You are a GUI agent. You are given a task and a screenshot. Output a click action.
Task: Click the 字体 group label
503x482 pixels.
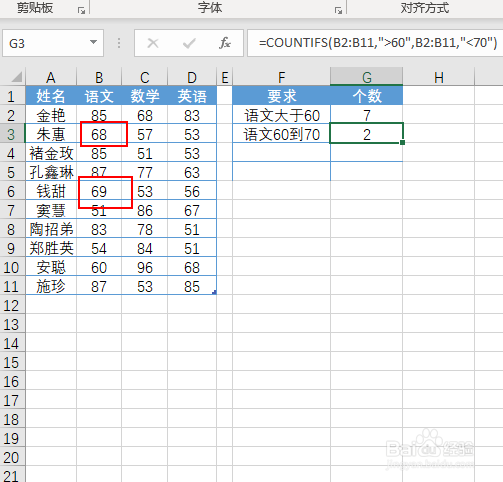[x=210, y=8]
